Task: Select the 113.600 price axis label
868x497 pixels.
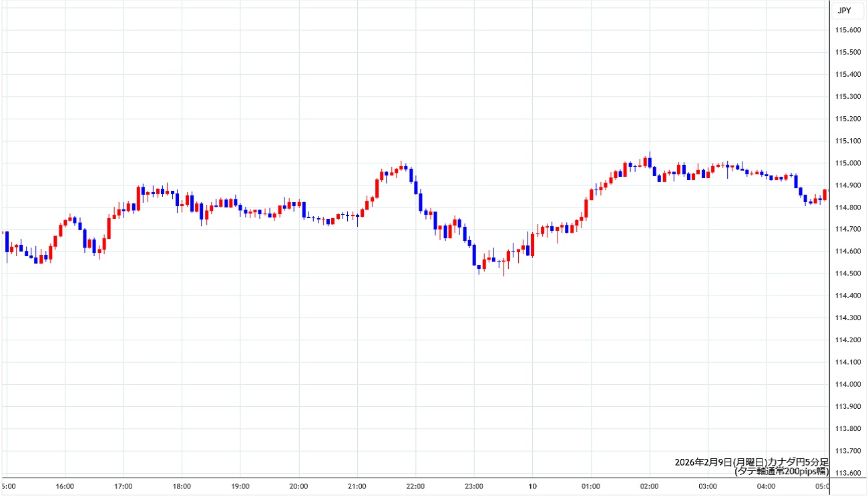Action: [x=848, y=473]
